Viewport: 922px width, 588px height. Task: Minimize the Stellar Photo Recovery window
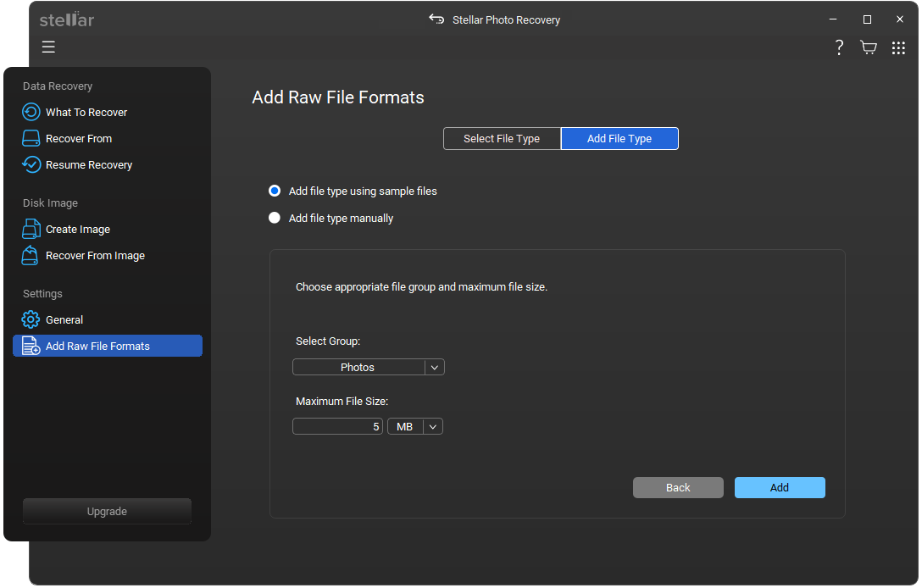(x=833, y=19)
